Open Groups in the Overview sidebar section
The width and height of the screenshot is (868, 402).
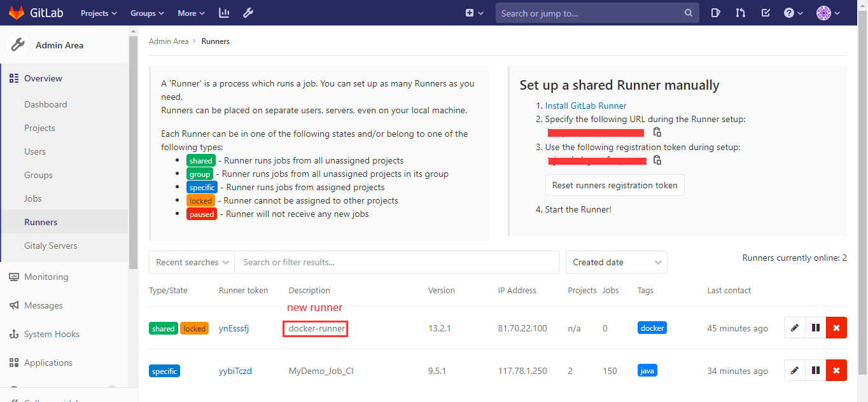38,175
